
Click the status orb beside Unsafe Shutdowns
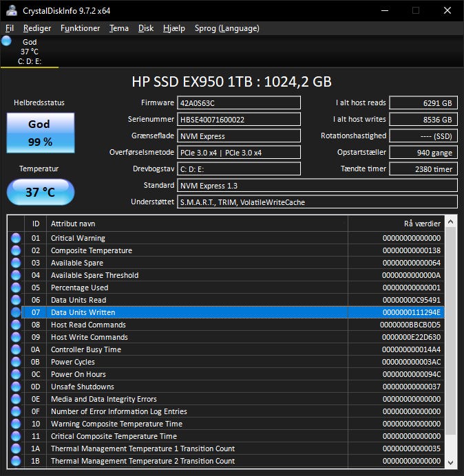pos(16,387)
